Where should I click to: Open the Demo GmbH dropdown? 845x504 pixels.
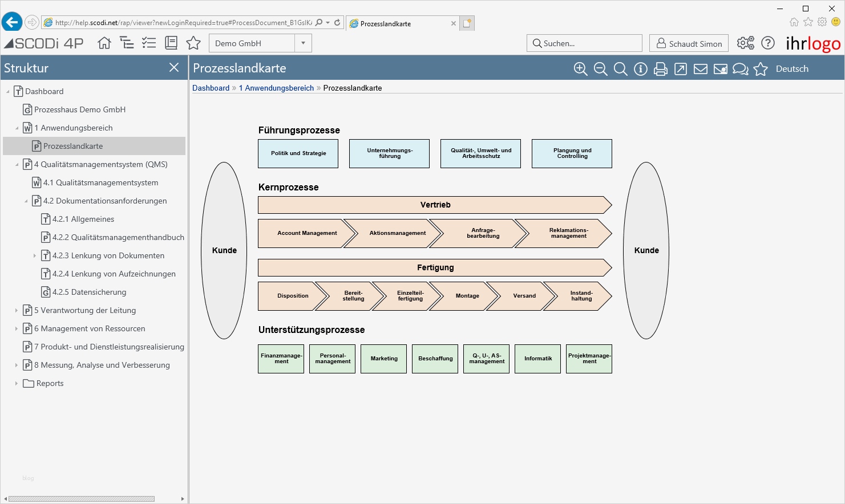click(303, 43)
